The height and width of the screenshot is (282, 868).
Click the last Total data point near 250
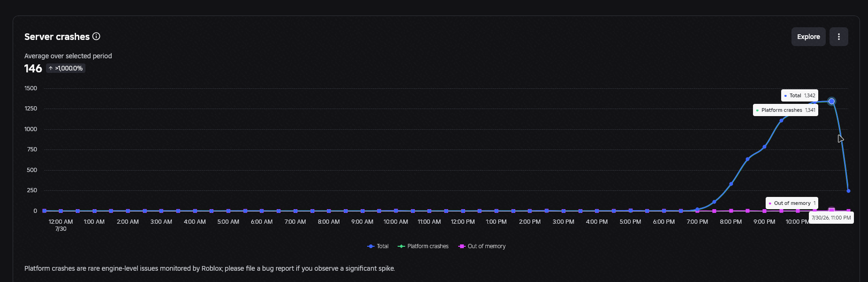tap(848, 191)
